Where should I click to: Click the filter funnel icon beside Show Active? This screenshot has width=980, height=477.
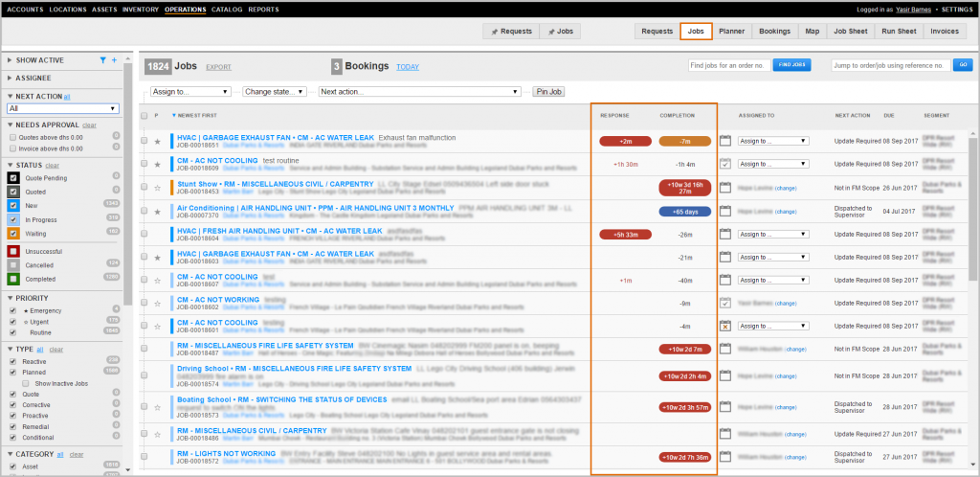coord(103,59)
